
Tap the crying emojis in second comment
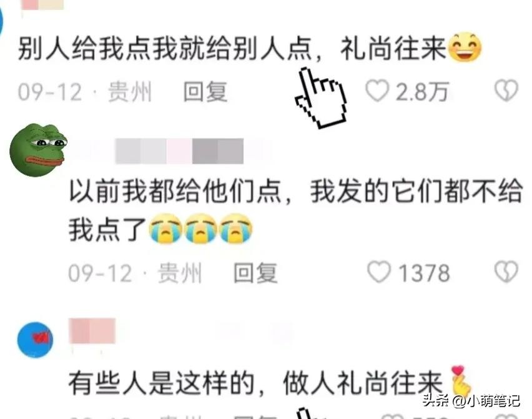pos(200,229)
